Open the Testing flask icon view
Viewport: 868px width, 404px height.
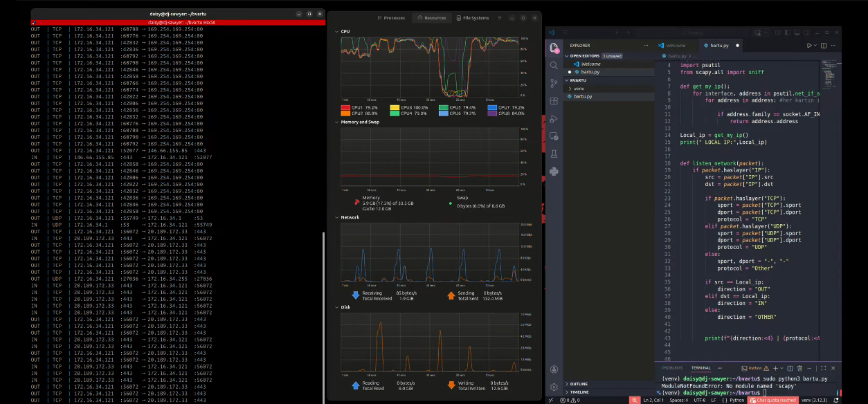554,154
